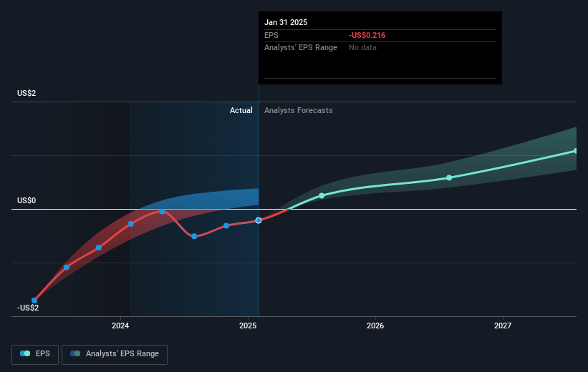Click the tooltip 'Analysts' EPS Range' row label
The height and width of the screenshot is (372, 588).
click(x=301, y=48)
